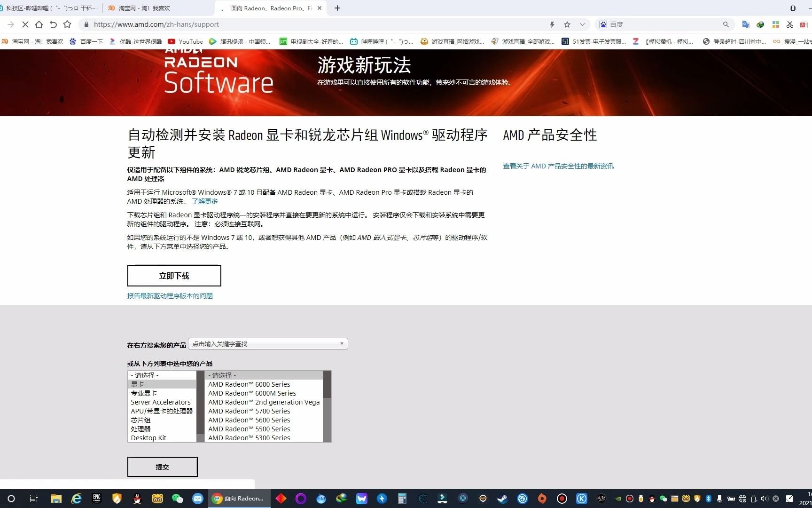Open the 腾讯视频 bookmark
The height and width of the screenshot is (508, 812).
coord(240,41)
